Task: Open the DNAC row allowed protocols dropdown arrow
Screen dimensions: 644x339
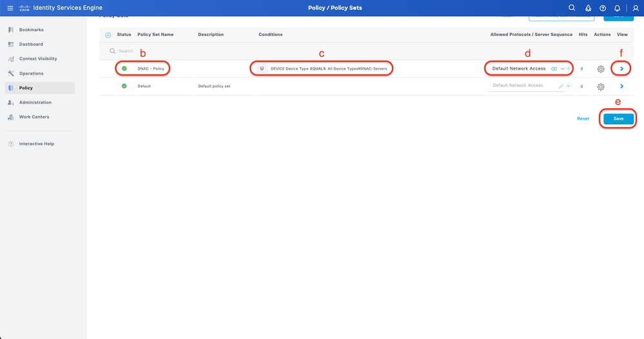Action: point(562,68)
